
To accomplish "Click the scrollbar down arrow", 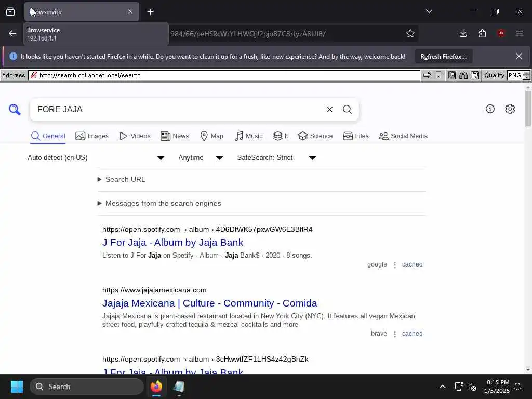I will 528,370.
